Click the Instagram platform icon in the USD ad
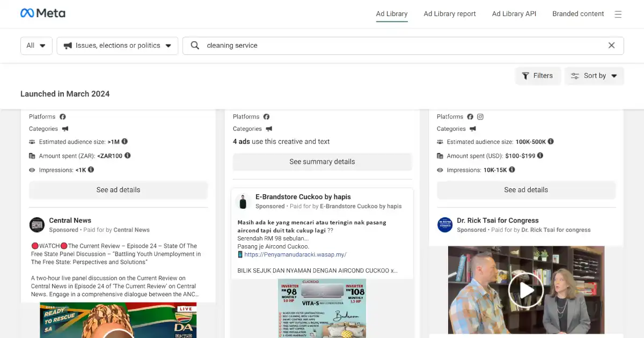 (x=481, y=116)
